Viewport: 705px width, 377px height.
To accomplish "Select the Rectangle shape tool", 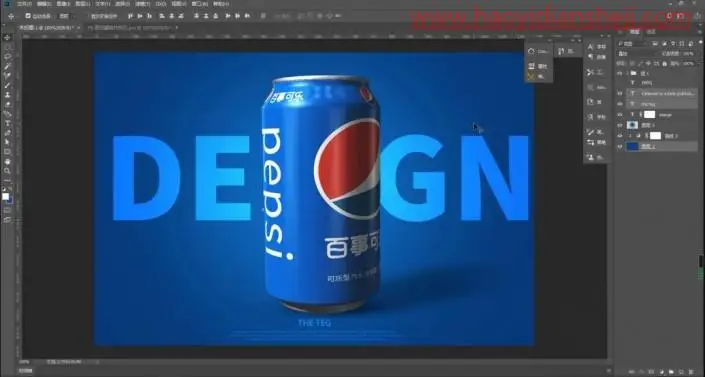I will [7, 152].
